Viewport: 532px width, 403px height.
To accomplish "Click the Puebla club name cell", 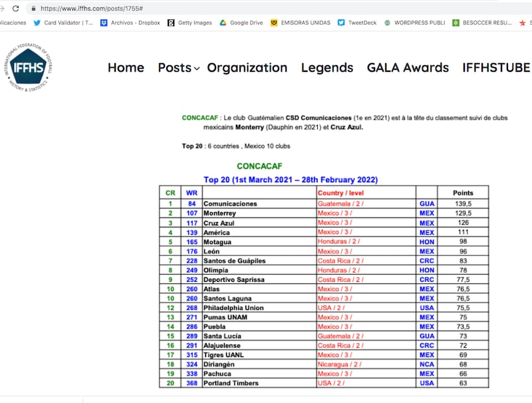I will tap(259, 327).
